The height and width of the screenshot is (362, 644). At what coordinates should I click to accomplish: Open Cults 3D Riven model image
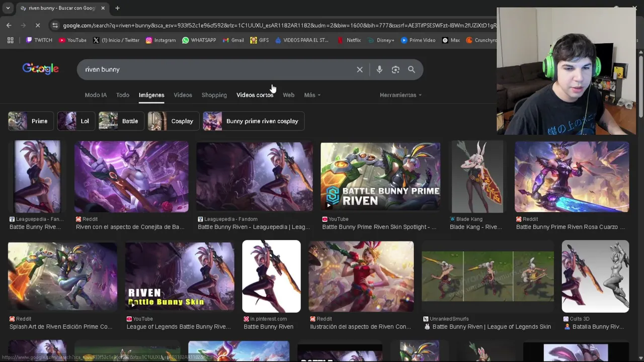coord(595,276)
